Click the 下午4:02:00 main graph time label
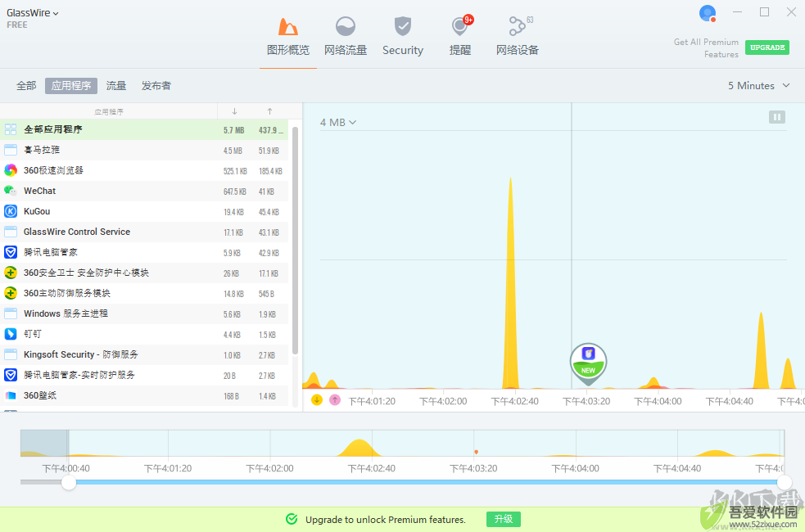This screenshot has height=532, width=805. 443,401
